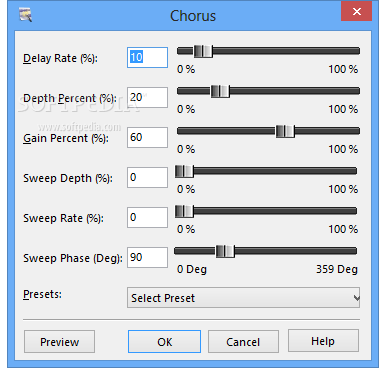This screenshot has height=368, width=379.
Task: Close the Chorus dialog window
Action: click(x=356, y=12)
